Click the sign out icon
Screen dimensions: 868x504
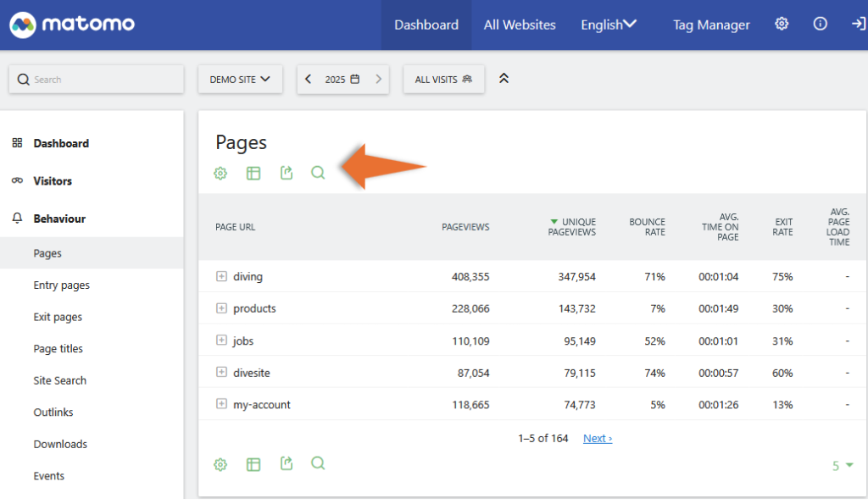click(x=858, y=24)
